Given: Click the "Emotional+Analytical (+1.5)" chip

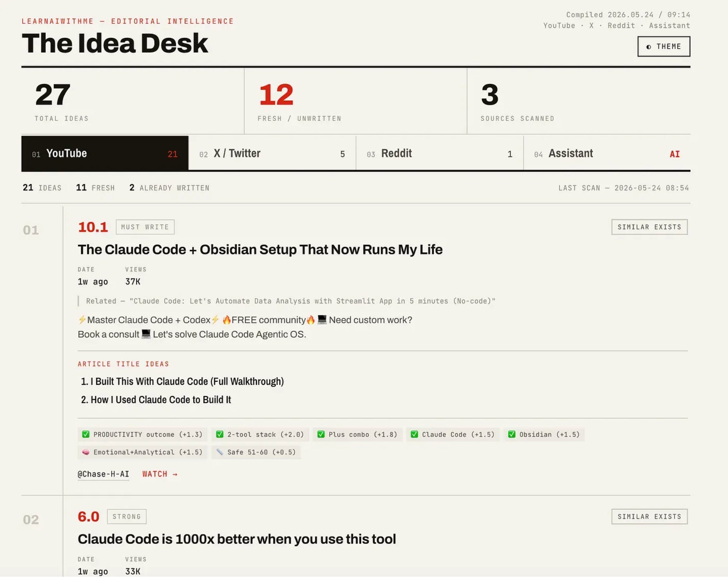Looking at the screenshot, I should click(x=143, y=452).
